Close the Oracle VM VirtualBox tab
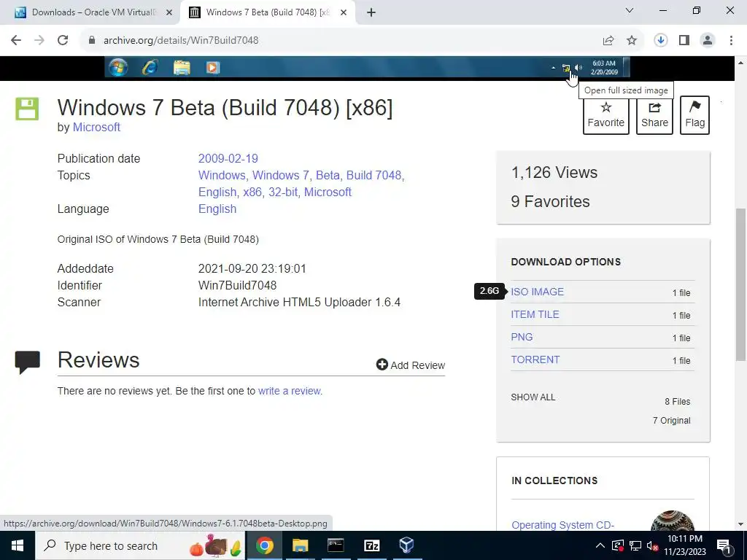This screenshot has width=747, height=560. click(169, 12)
